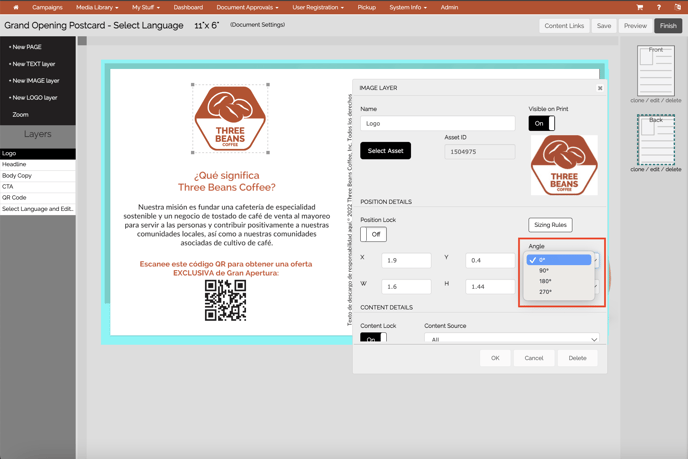Confirm with the OK button

click(x=495, y=358)
